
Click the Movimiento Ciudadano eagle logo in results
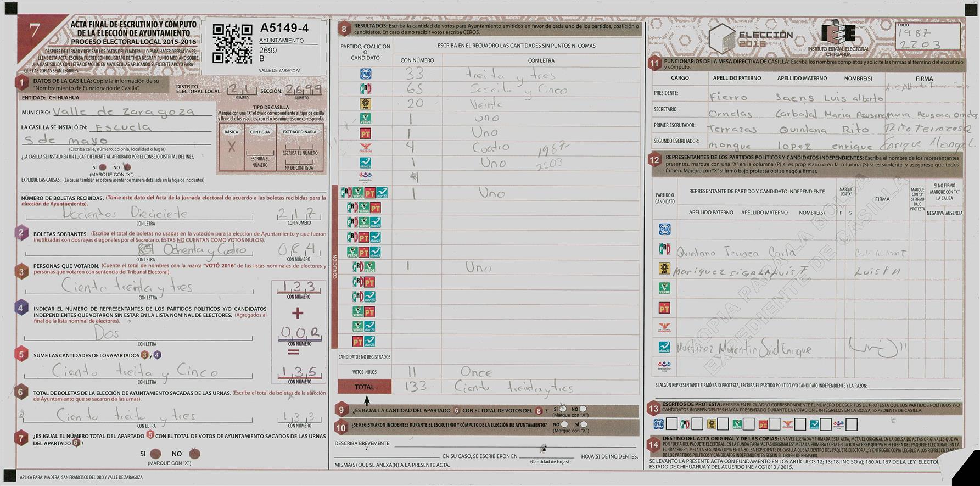click(365, 148)
